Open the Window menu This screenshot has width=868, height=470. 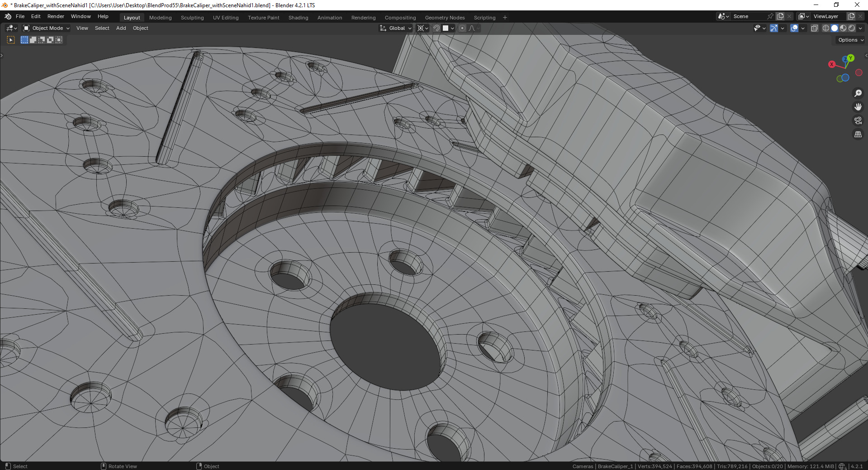point(81,16)
